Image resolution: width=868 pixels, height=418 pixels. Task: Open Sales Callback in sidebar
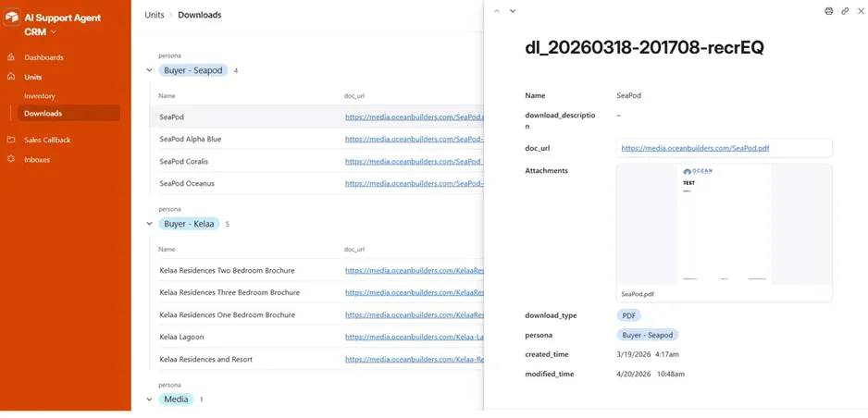(x=47, y=140)
